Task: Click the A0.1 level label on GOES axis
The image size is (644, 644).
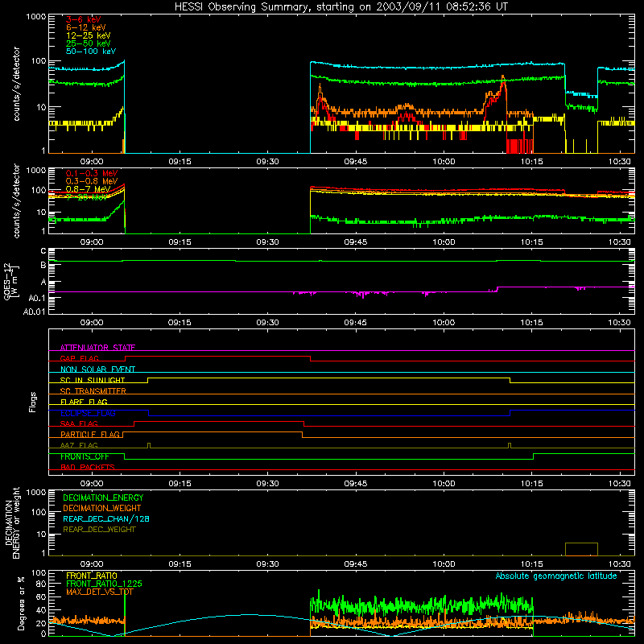Action: [x=38, y=298]
